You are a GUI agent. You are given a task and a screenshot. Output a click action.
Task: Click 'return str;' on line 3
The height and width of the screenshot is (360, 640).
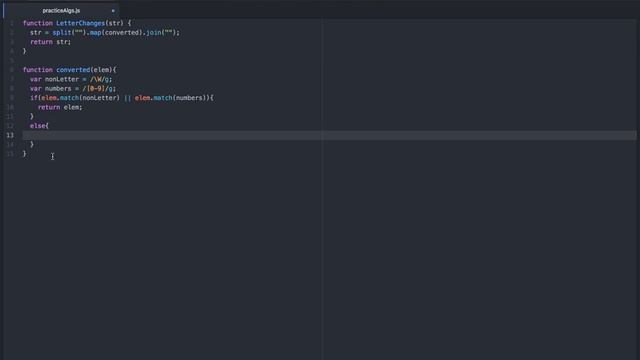pos(51,42)
